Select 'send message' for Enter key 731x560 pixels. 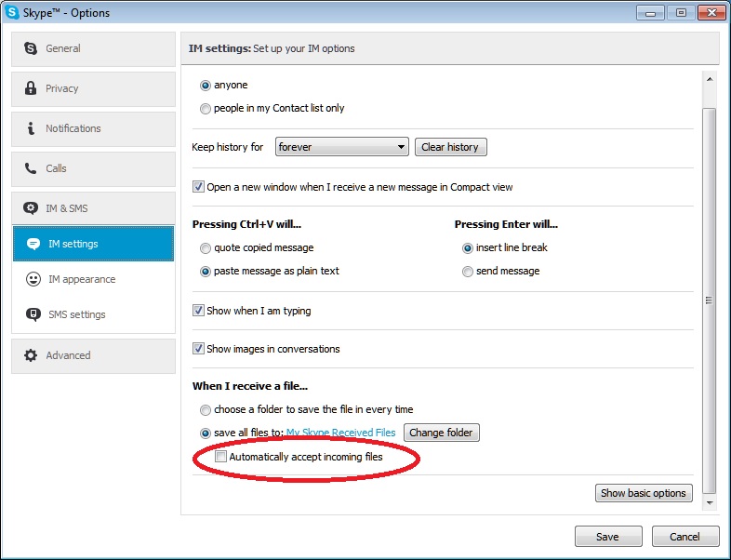(467, 272)
